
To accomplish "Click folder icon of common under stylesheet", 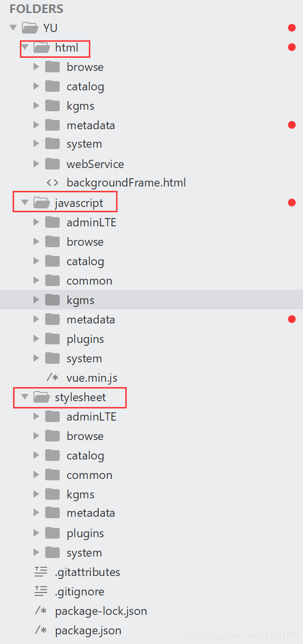I will coord(52,475).
